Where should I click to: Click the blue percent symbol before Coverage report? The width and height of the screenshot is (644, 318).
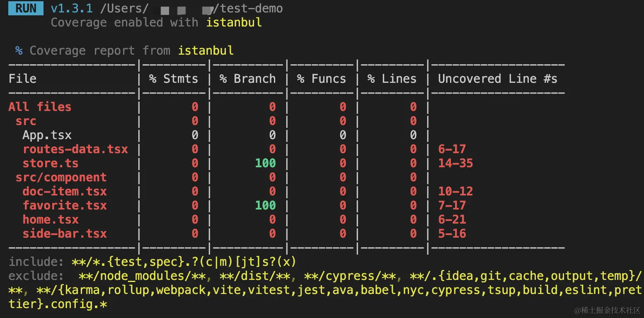[19, 51]
